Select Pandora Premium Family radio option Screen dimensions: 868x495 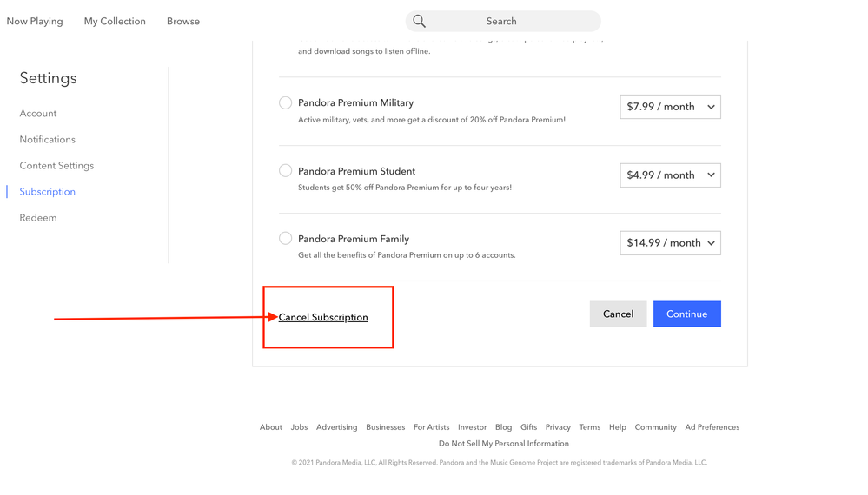pos(285,238)
